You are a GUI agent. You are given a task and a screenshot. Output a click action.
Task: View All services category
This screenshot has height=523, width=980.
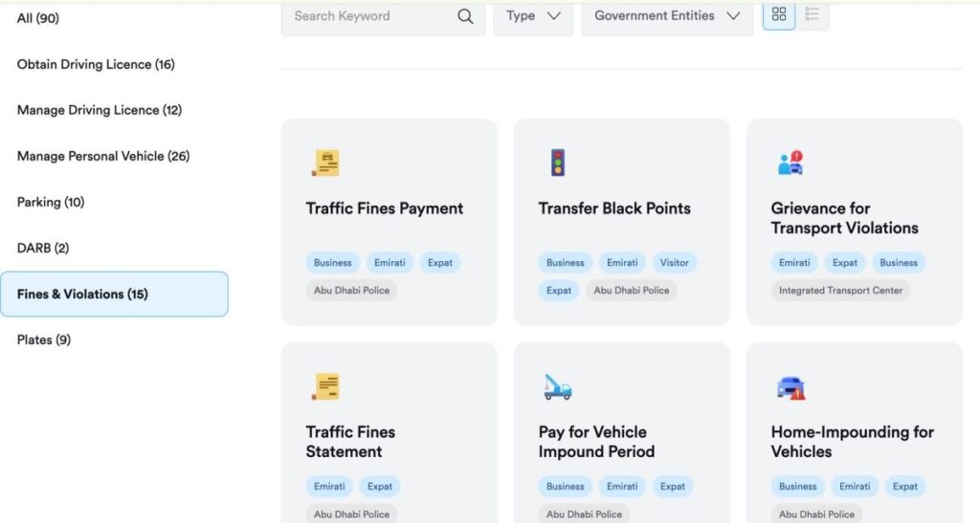(38, 18)
